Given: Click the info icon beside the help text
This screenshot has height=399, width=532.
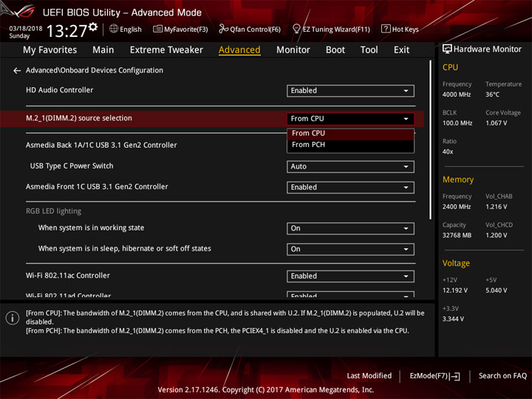Looking at the screenshot, I should coord(13,318).
